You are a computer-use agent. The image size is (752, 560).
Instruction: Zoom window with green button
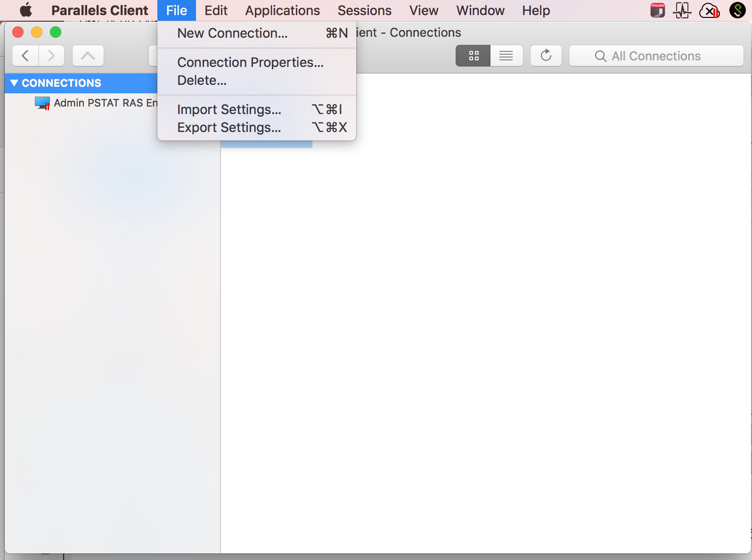pyautogui.click(x=56, y=32)
